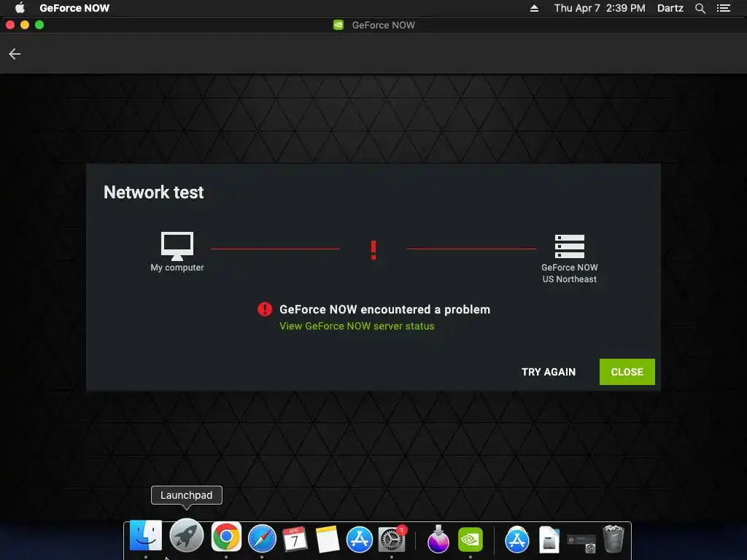Image resolution: width=747 pixels, height=560 pixels.
Task: Open the purple download orb app in Dock
Action: (438, 540)
